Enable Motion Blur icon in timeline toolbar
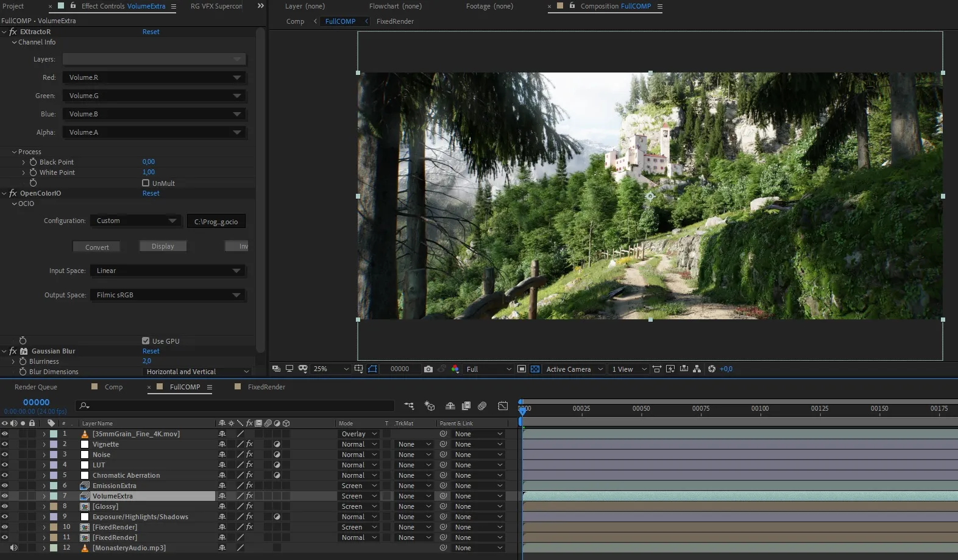 click(x=482, y=406)
